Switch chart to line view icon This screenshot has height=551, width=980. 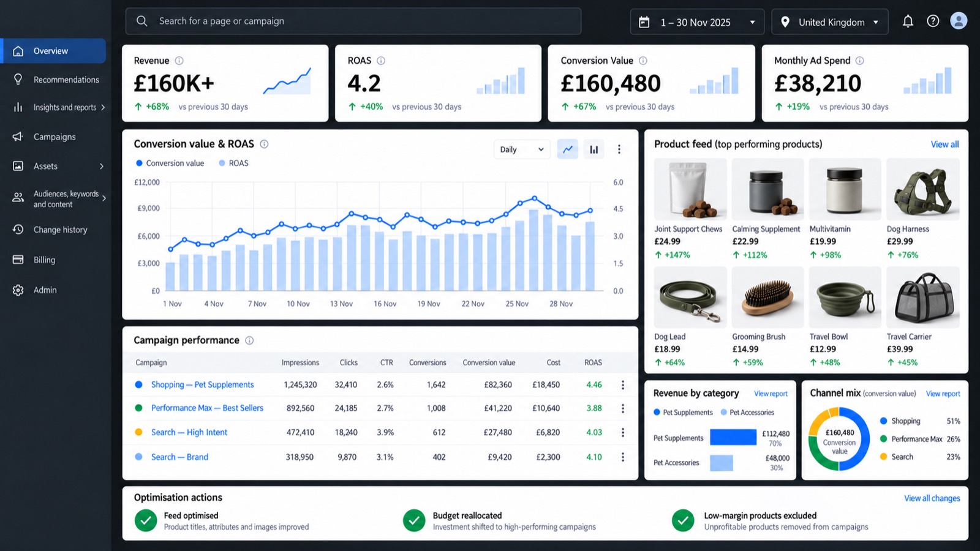click(x=568, y=149)
